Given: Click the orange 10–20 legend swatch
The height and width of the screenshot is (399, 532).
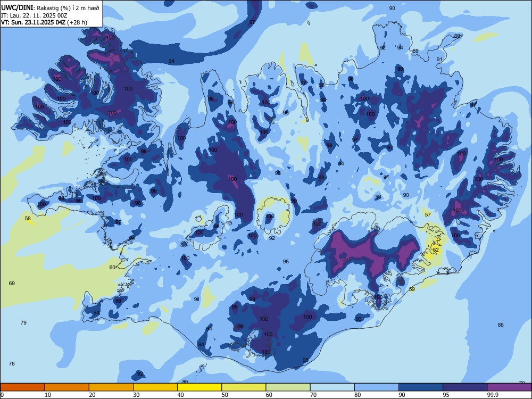Looking at the screenshot, I should pyautogui.click(x=67, y=387).
